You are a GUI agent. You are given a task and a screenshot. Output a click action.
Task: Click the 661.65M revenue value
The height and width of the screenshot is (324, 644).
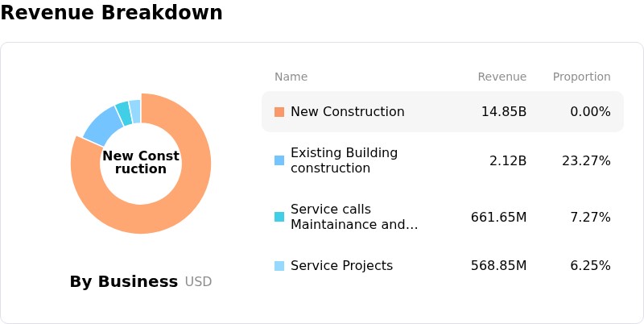(x=498, y=217)
